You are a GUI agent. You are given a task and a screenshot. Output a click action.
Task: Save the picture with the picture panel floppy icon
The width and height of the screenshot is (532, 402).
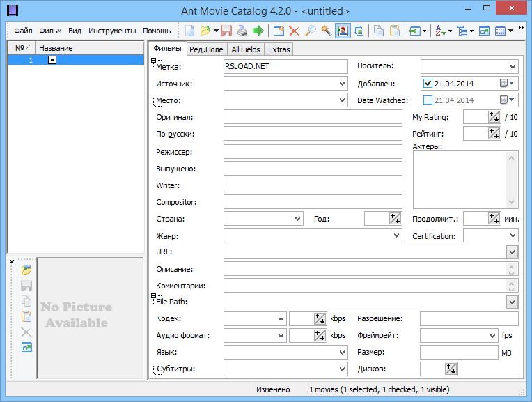(26, 286)
